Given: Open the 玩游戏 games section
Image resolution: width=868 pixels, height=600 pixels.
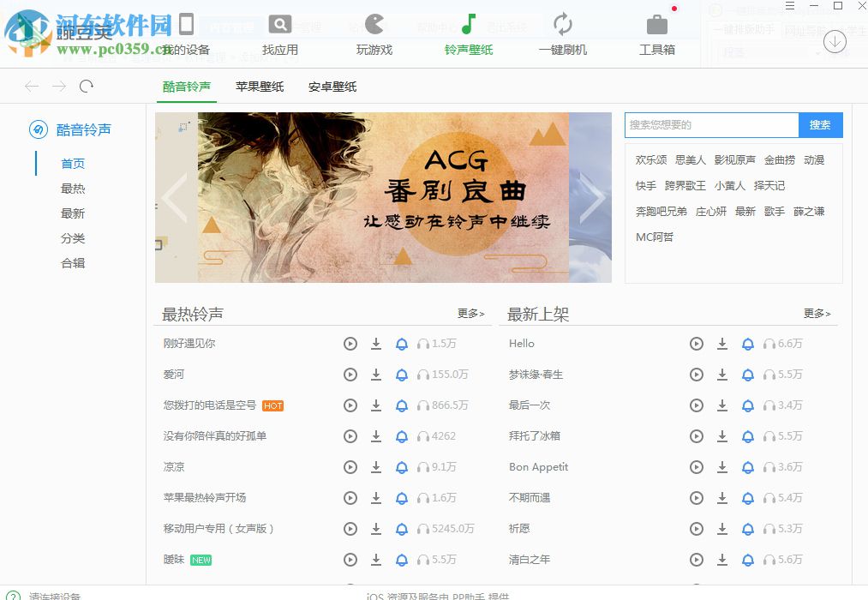Looking at the screenshot, I should coord(373,34).
